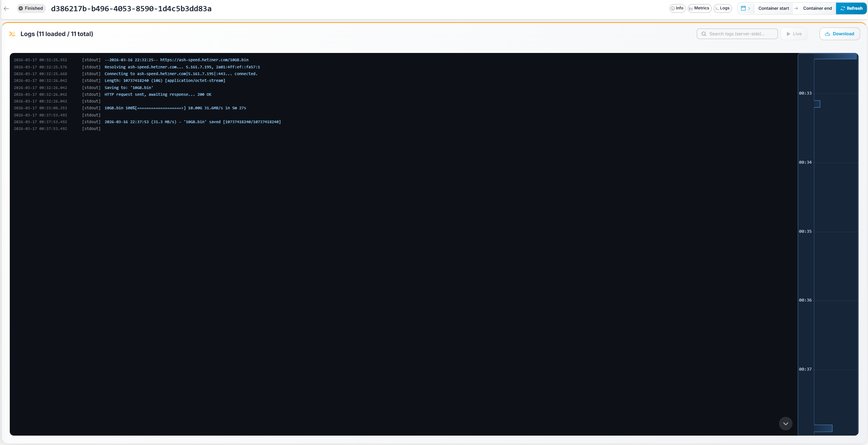Screen dimensions: 868x445
Task: Click the magnifier icon in the search field
Action: click(x=704, y=33)
